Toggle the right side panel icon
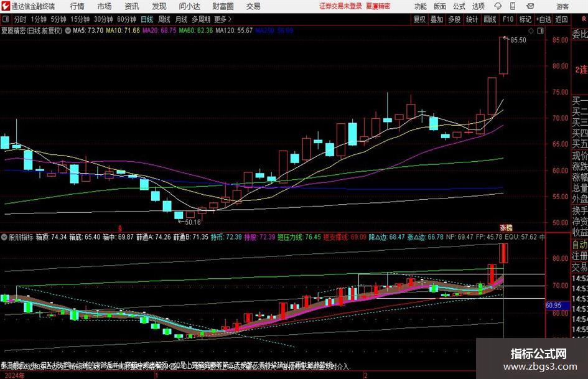The width and height of the screenshot is (588, 379). click(540, 30)
